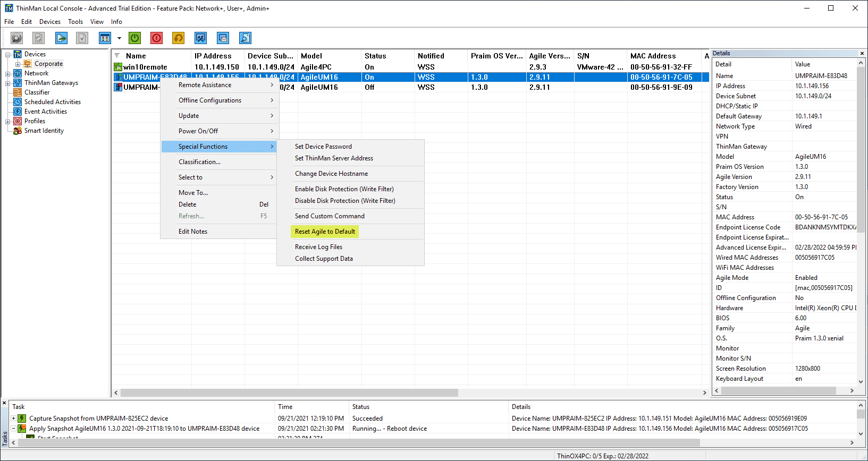The width and height of the screenshot is (868, 461).
Task: Select ThinMan Gateways in the tree
Action: click(51, 83)
